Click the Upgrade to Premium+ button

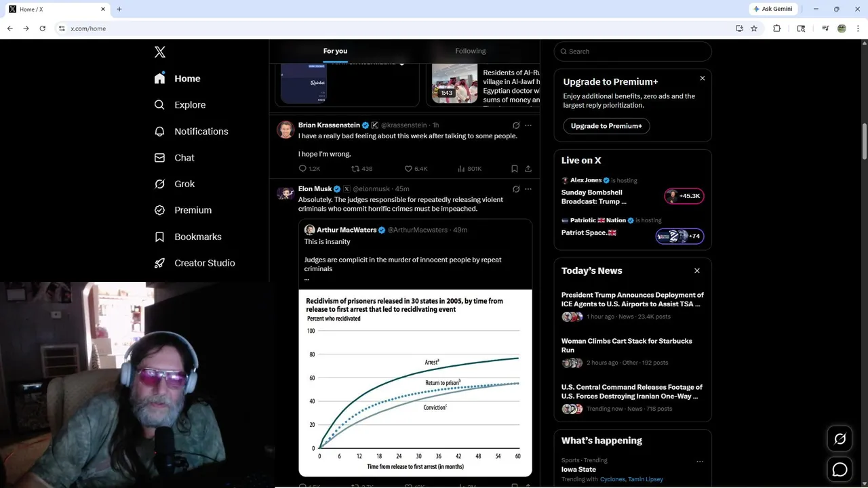point(606,126)
